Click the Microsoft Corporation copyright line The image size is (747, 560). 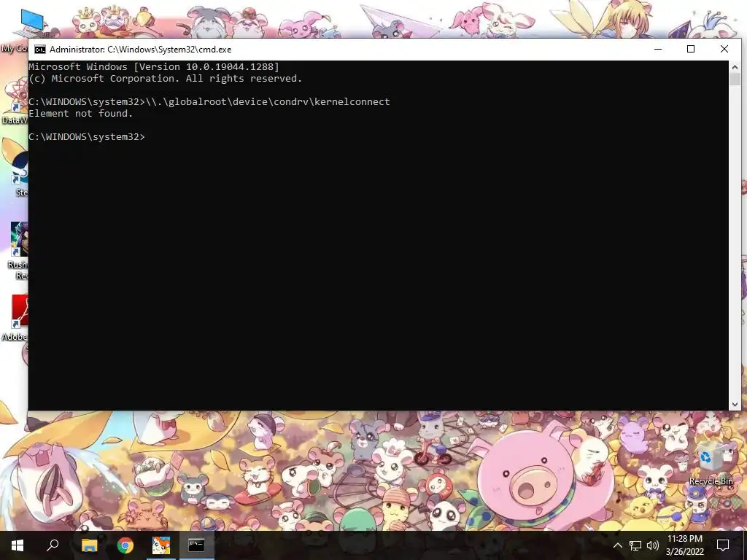pos(166,78)
